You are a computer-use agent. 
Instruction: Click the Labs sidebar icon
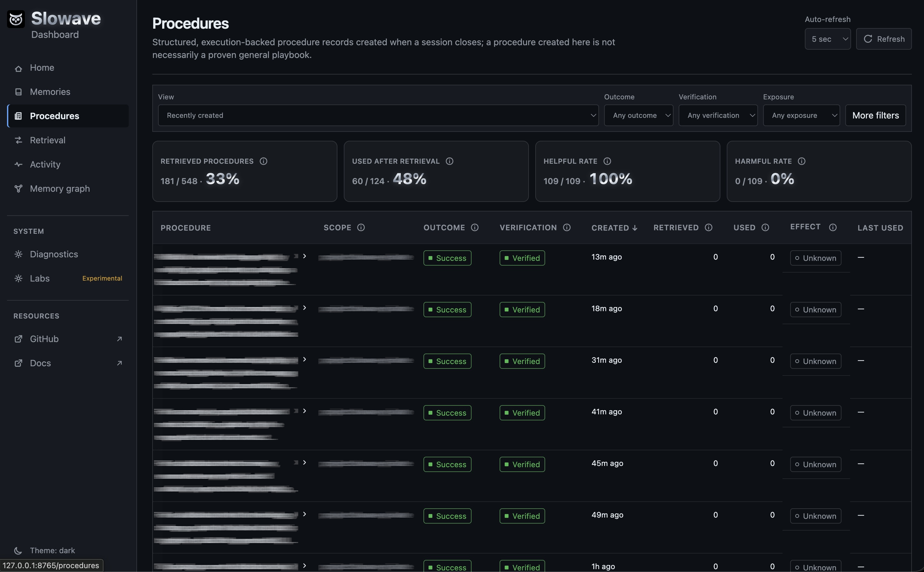pos(18,278)
